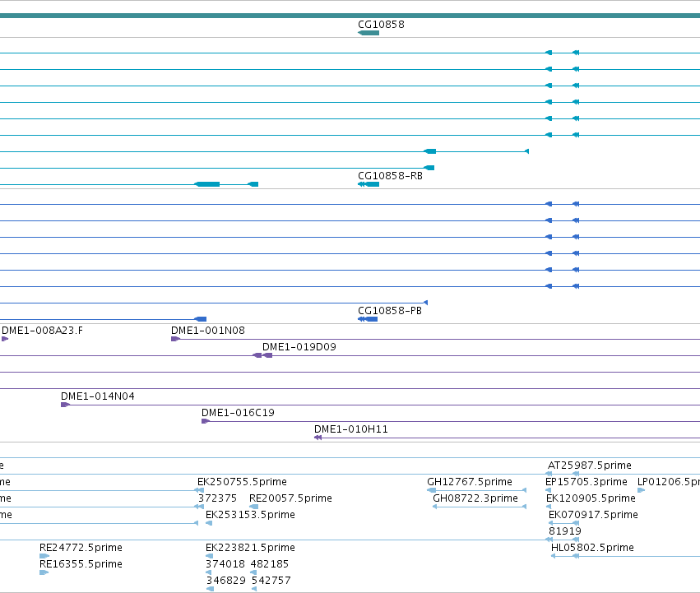Click the 482185 EST label

click(x=270, y=565)
